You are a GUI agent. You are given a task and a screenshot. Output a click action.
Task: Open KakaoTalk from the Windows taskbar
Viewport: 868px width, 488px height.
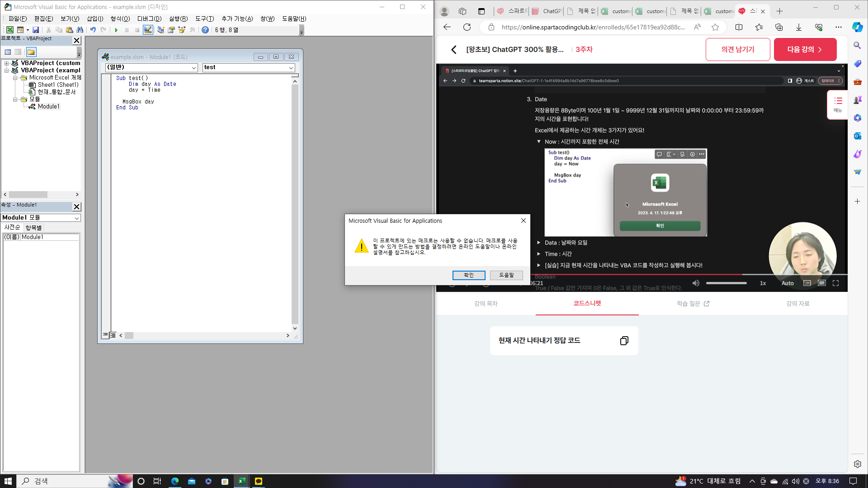(x=259, y=481)
